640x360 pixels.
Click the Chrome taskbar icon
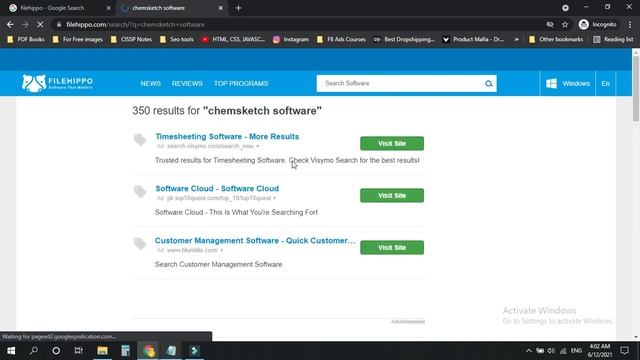pyautogui.click(x=149, y=351)
